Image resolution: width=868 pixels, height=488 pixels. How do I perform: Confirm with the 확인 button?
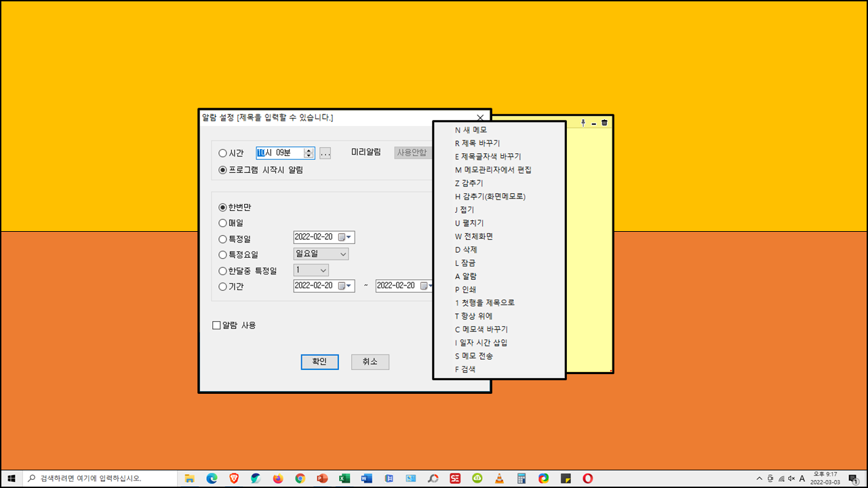(319, 362)
